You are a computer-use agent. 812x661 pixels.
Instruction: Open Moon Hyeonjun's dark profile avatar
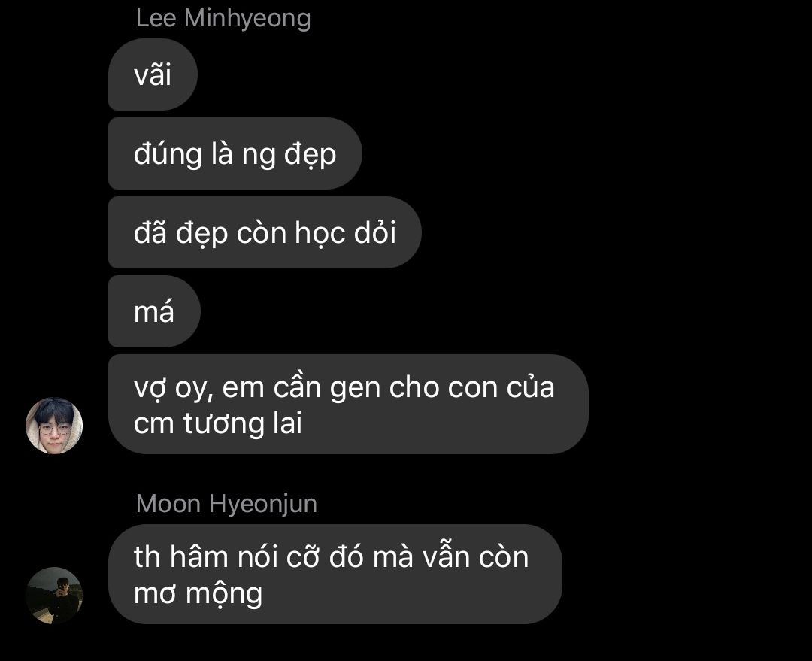(x=54, y=596)
